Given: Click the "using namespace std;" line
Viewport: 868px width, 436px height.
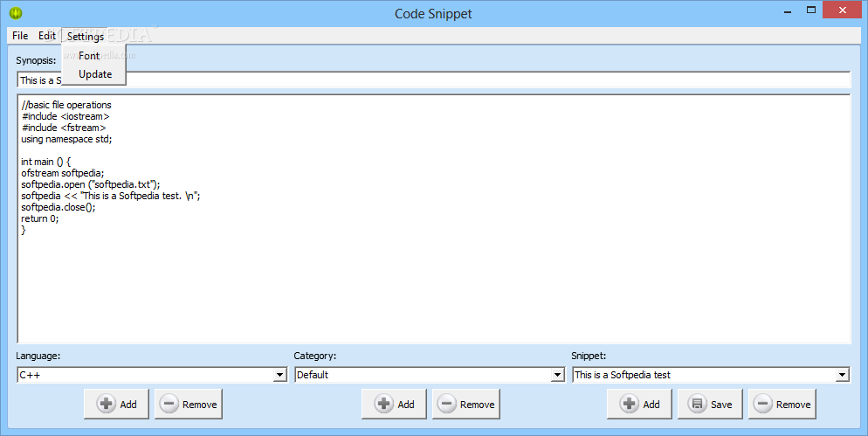Looking at the screenshot, I should 66,139.
